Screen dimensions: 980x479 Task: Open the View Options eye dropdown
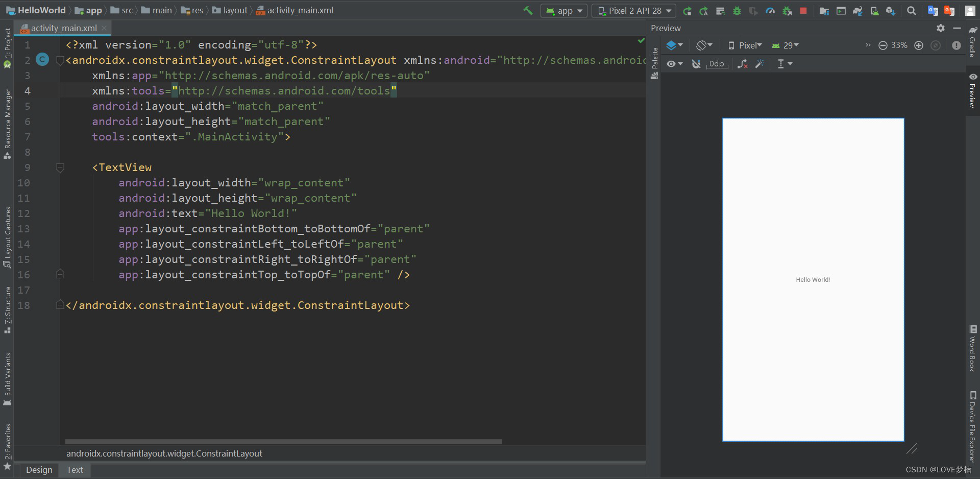675,64
